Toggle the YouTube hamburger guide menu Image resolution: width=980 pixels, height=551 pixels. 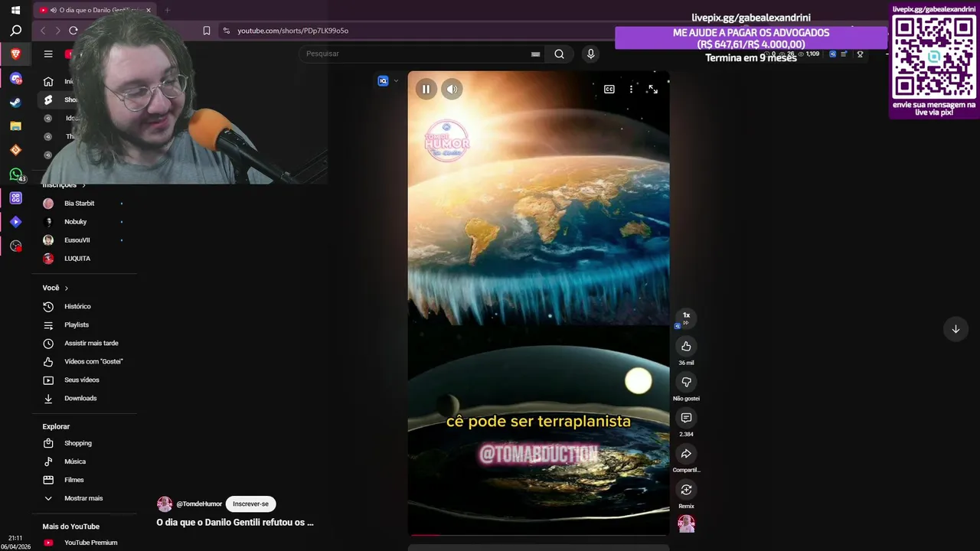point(48,54)
